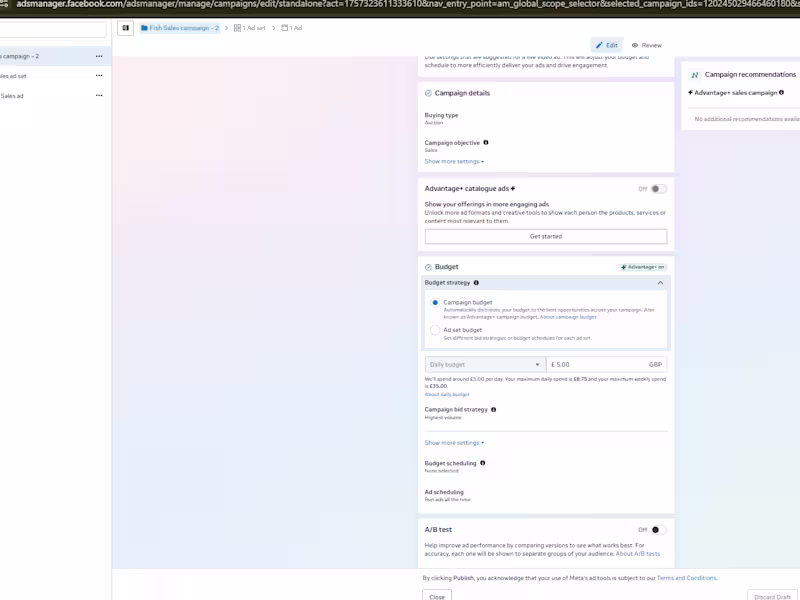800x600 pixels.
Task: Click the Campaign objective info icon
Action: point(486,143)
